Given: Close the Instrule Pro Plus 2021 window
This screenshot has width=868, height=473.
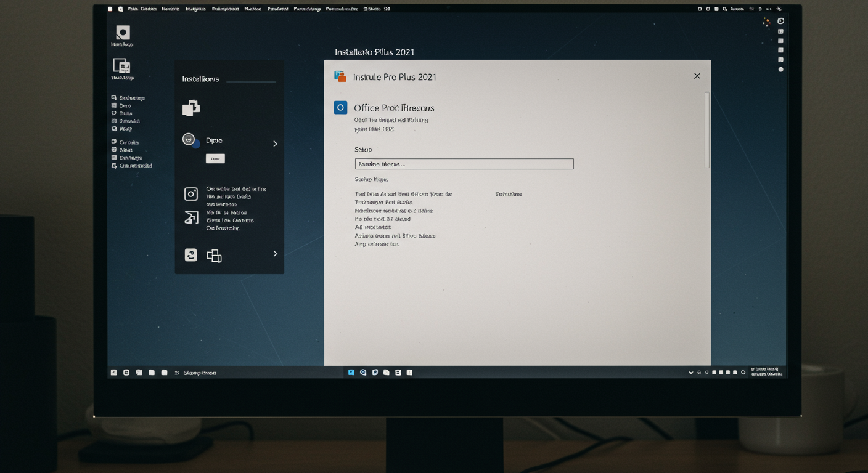Looking at the screenshot, I should click(697, 76).
